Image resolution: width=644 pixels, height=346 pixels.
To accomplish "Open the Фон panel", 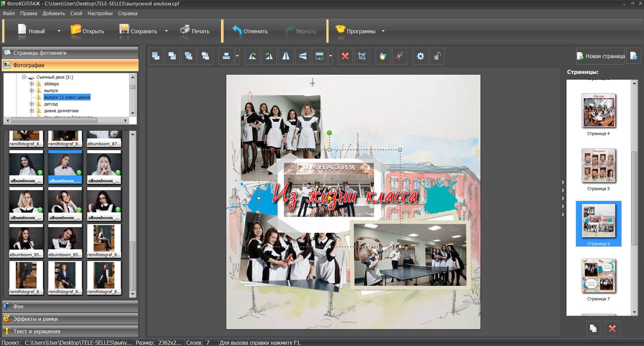I will tap(70, 306).
